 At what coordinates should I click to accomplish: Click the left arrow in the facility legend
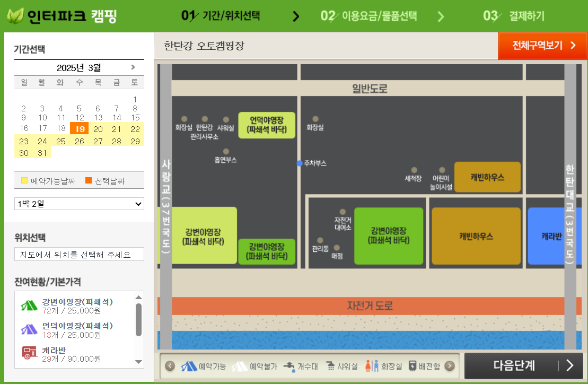click(x=170, y=365)
